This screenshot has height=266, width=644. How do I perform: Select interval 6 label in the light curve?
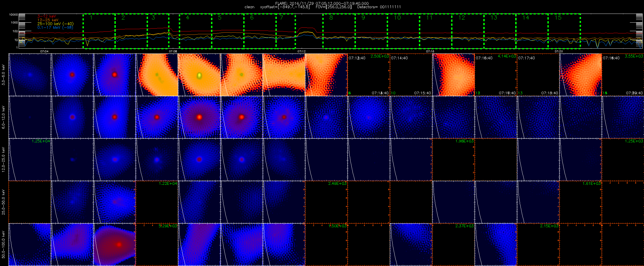[252, 18]
